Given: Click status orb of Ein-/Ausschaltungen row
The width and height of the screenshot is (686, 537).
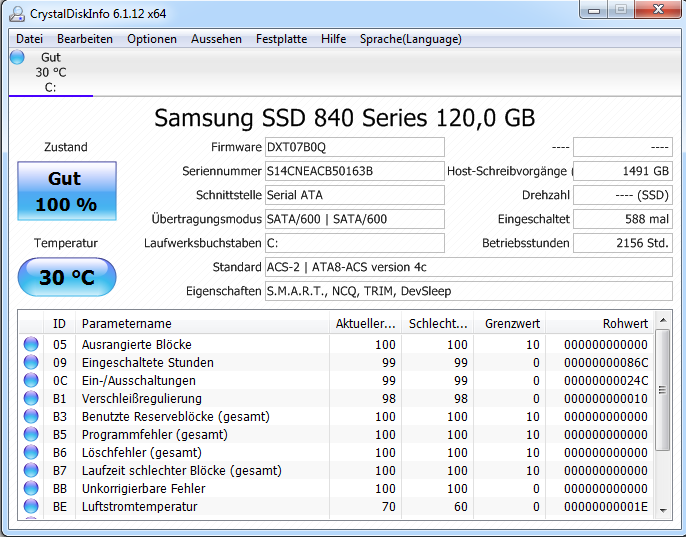Looking at the screenshot, I should coord(31,380).
